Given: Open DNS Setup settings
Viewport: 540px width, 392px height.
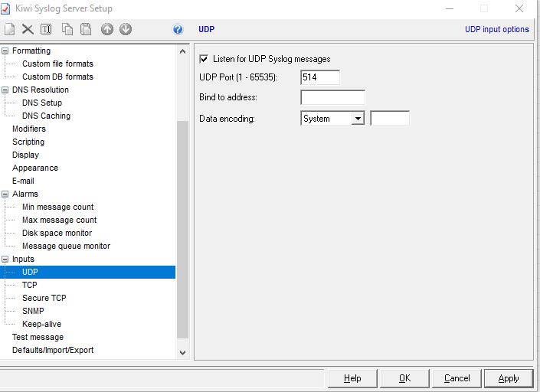Looking at the screenshot, I should pyautogui.click(x=42, y=103).
